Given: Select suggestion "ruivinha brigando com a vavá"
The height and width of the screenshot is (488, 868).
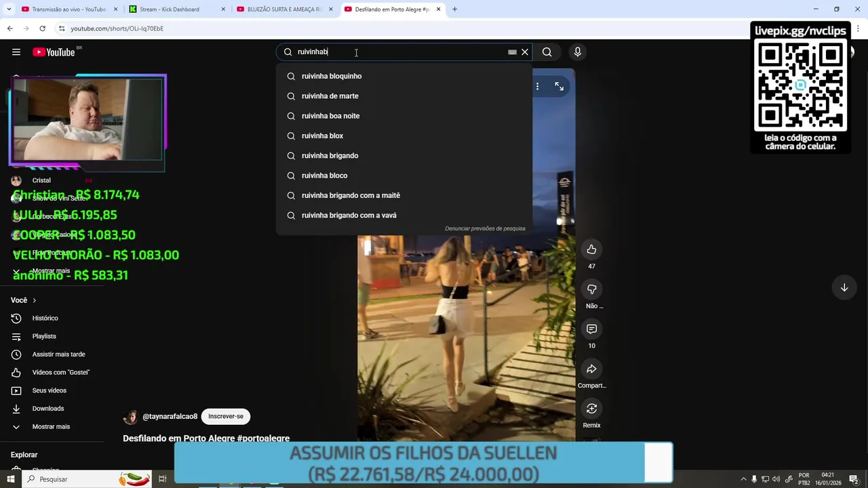Looking at the screenshot, I should coord(404,216).
